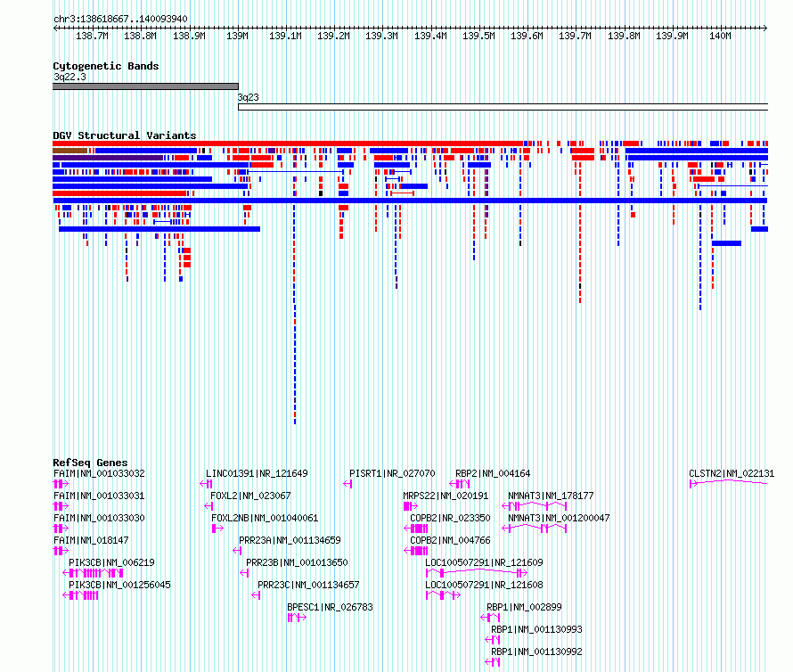This screenshot has width=793, height=672.
Task: Click the chr3:138618667..140093940 coordinate label
Action: click(120, 19)
